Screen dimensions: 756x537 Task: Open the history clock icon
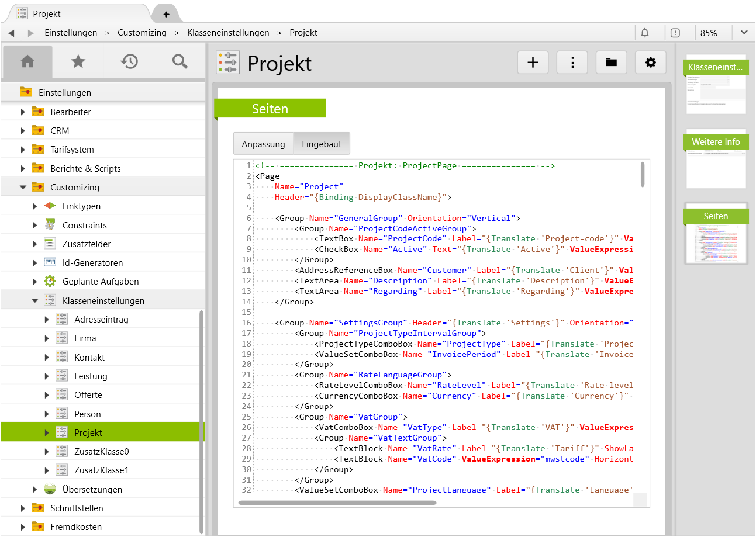(x=129, y=62)
